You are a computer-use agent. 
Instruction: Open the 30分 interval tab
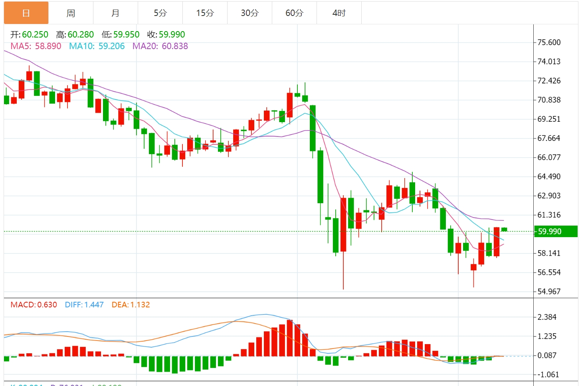pyautogui.click(x=250, y=13)
